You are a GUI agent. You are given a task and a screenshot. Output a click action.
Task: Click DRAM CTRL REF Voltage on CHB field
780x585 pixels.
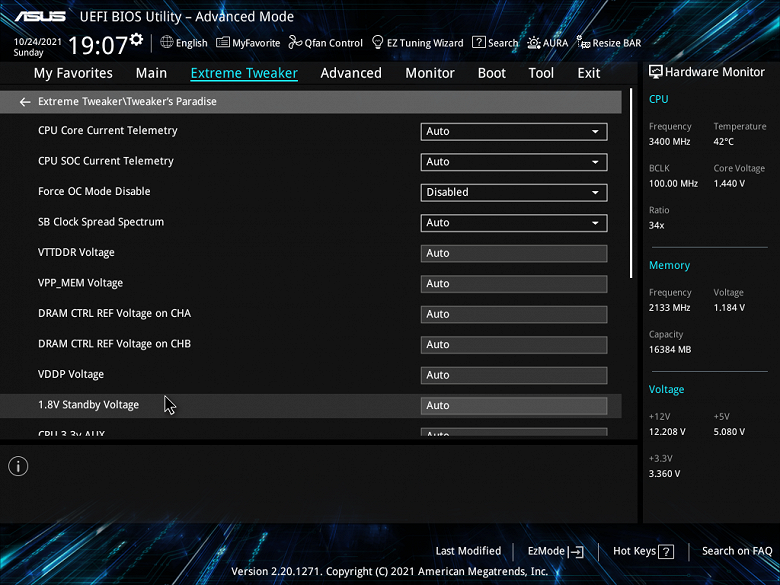(x=514, y=345)
